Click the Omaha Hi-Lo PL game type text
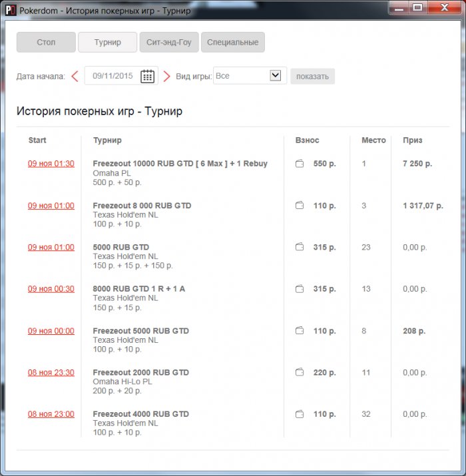 [122, 381]
